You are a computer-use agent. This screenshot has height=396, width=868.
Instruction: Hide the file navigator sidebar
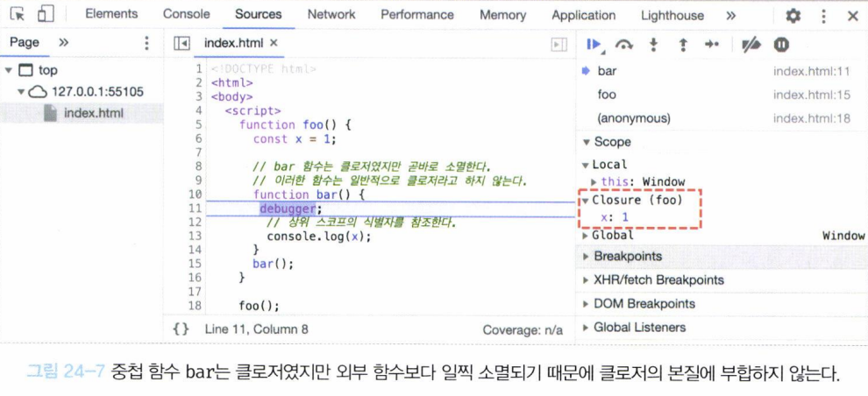click(182, 43)
